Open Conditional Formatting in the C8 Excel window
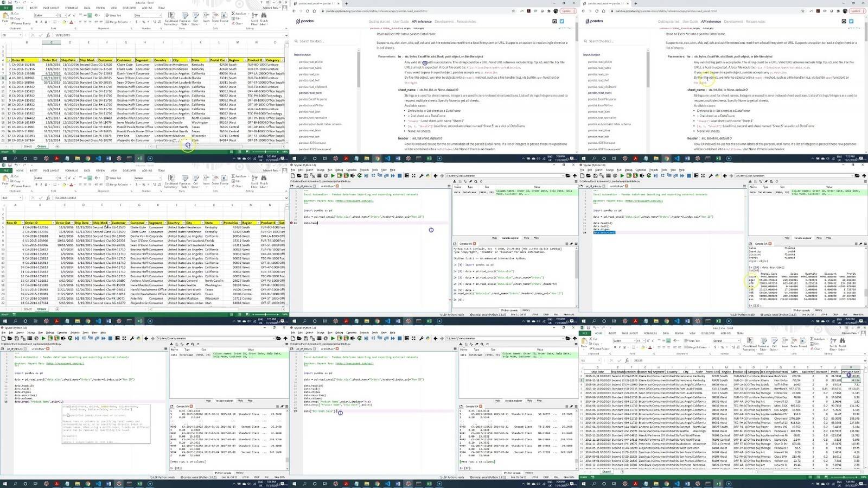Screen dimensions: 868x488 170,18
